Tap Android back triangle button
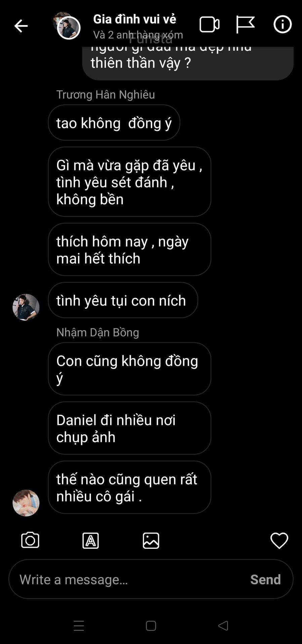This screenshot has height=644, width=302. tap(223, 626)
